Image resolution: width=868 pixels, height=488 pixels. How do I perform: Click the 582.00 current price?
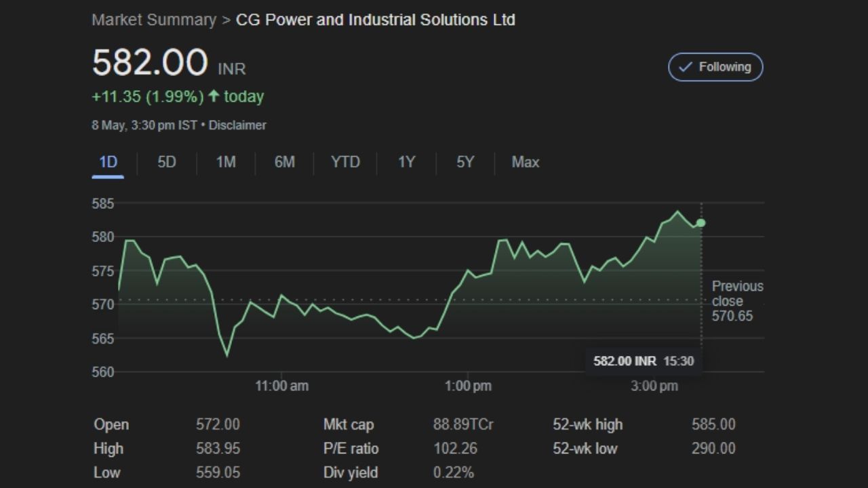150,62
